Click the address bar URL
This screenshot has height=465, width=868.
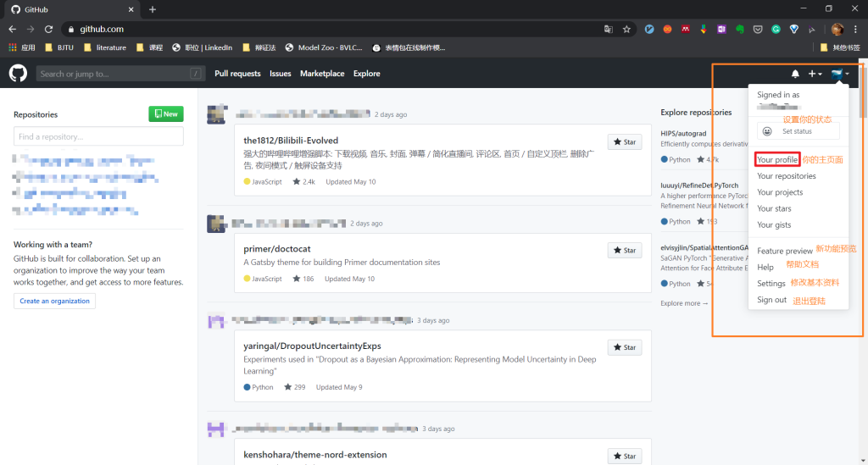pyautogui.click(x=102, y=30)
